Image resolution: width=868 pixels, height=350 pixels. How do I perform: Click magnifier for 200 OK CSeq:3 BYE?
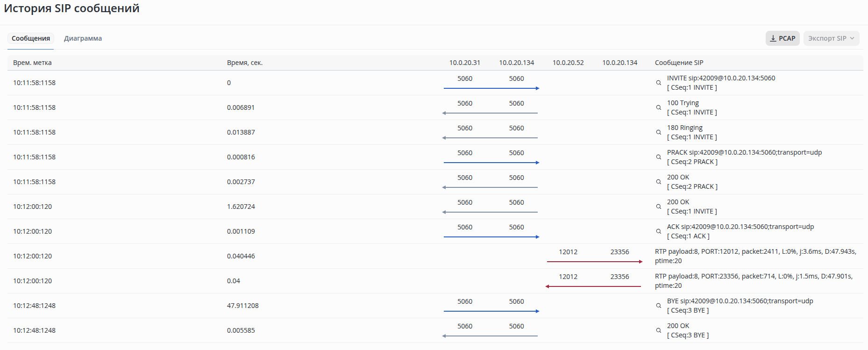coord(658,330)
